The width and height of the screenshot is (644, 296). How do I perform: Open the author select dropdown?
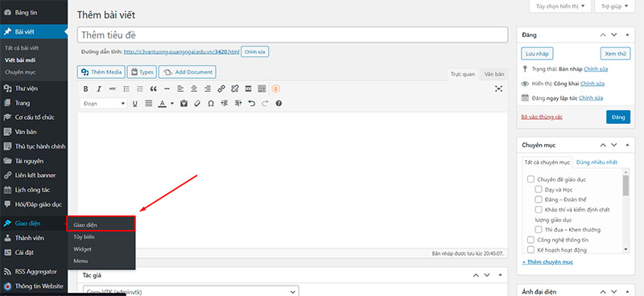coord(191,291)
